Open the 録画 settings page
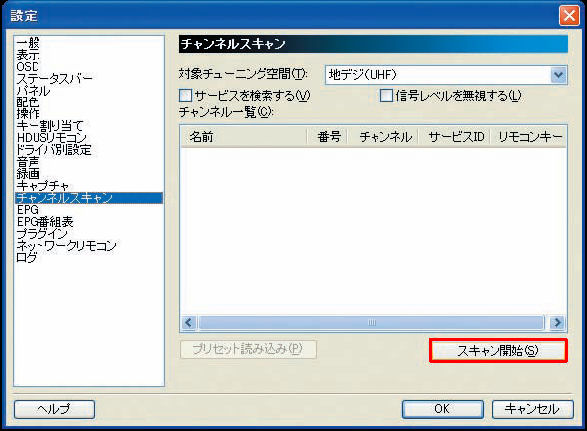Image resolution: width=587 pixels, height=431 pixels. [28, 174]
